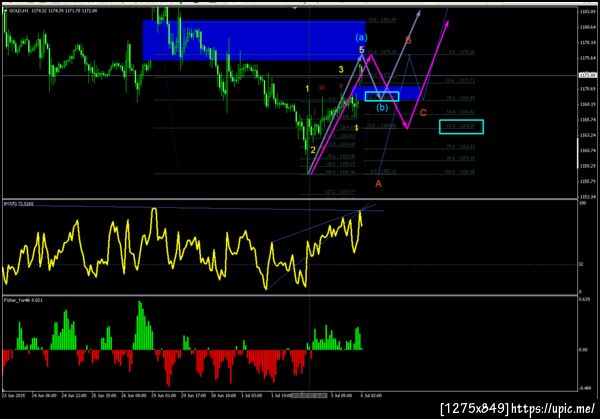This screenshot has width=600, height=419.
Task: Click the orange wave label C
Action: pos(423,113)
